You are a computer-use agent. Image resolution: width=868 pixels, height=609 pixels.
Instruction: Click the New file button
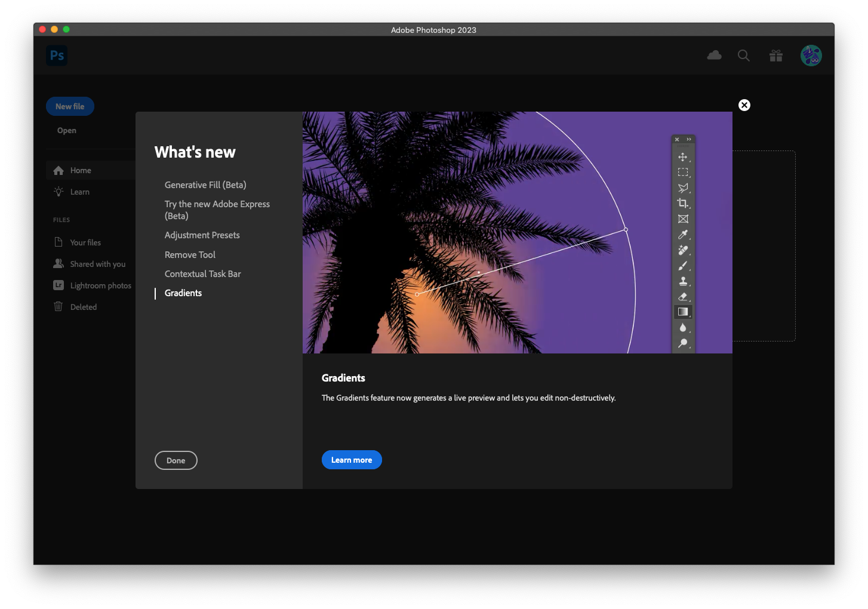click(70, 106)
